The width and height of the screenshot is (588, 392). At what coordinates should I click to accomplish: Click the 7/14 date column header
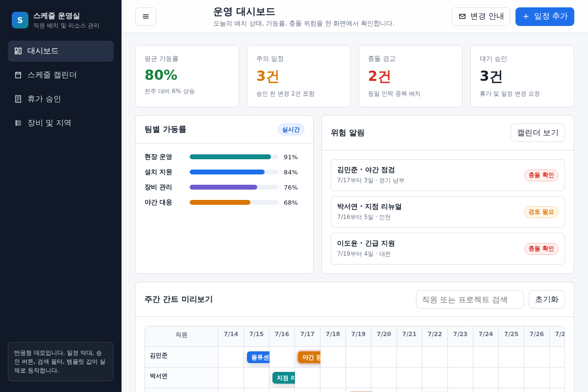coord(231,336)
